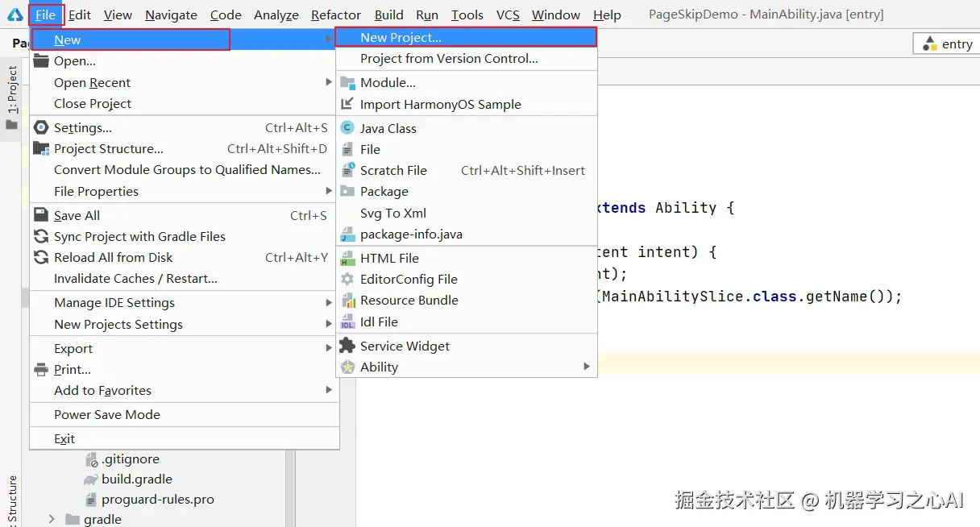
Task: Click the Idl File icon
Action: (x=347, y=322)
